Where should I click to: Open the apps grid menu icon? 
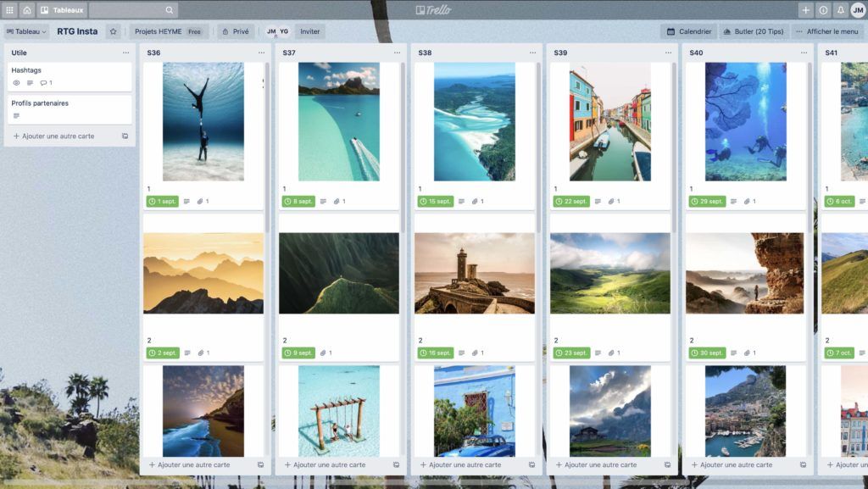tap(9, 10)
